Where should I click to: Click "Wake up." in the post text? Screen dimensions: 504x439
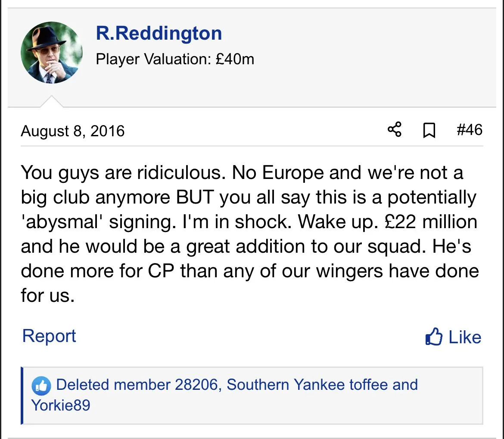click(x=331, y=222)
